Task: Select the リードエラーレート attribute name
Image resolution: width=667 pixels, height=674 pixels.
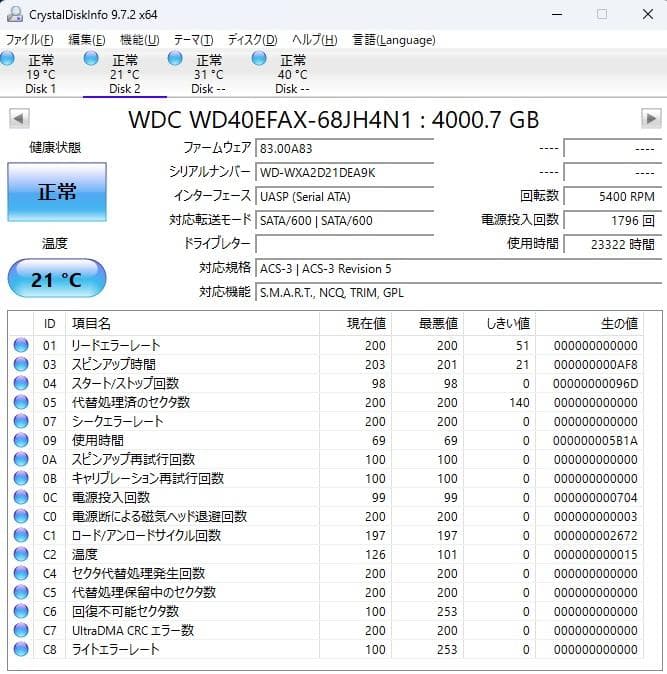Action: click(x=116, y=345)
